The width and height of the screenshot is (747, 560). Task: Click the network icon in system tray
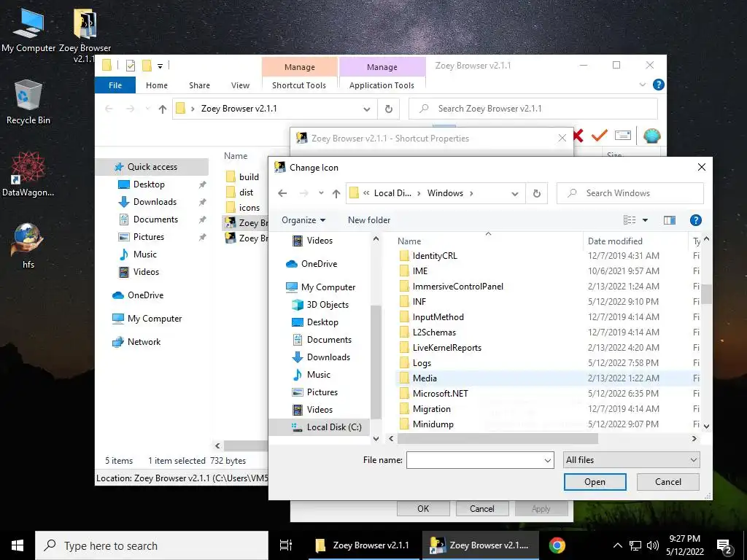(635, 545)
